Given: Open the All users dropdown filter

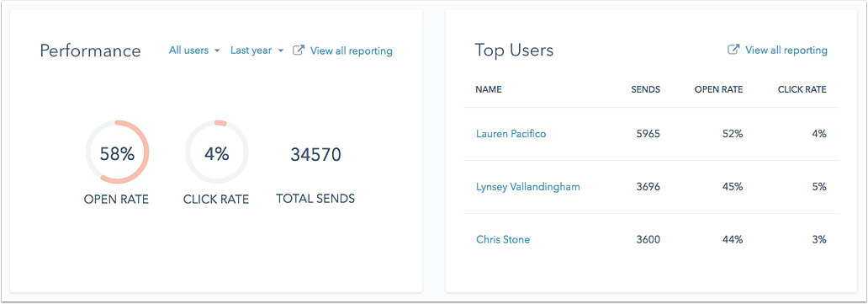Looking at the screenshot, I should (194, 51).
